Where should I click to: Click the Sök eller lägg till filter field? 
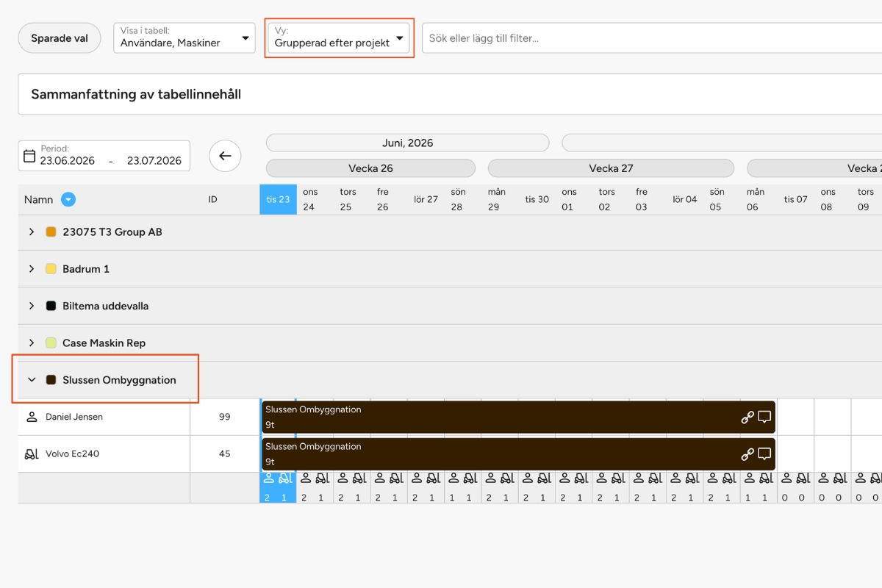pos(652,38)
